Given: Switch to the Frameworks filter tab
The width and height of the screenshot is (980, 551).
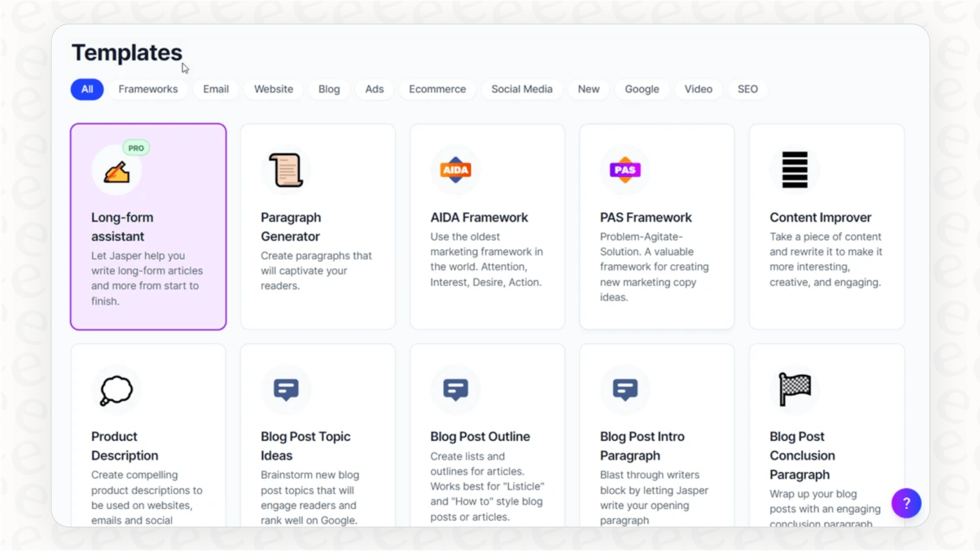Looking at the screenshot, I should (x=148, y=89).
